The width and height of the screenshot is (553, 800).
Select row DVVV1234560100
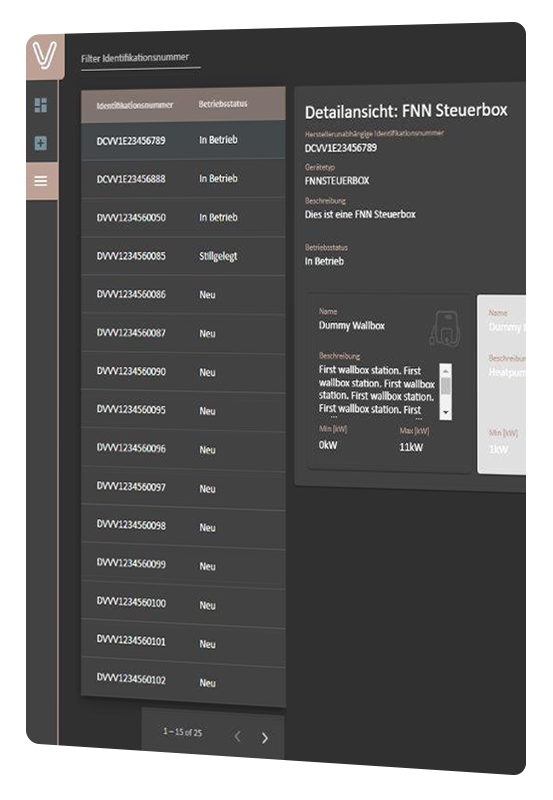click(183, 604)
